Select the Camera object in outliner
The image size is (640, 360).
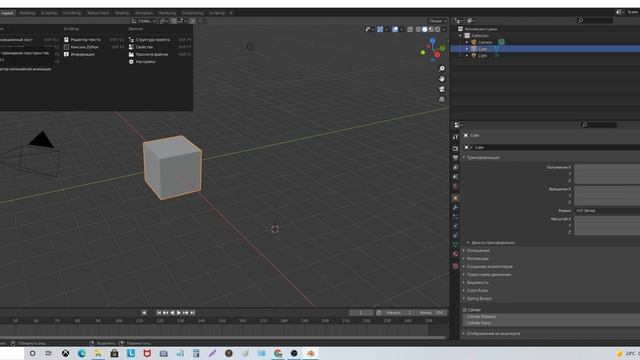point(485,42)
